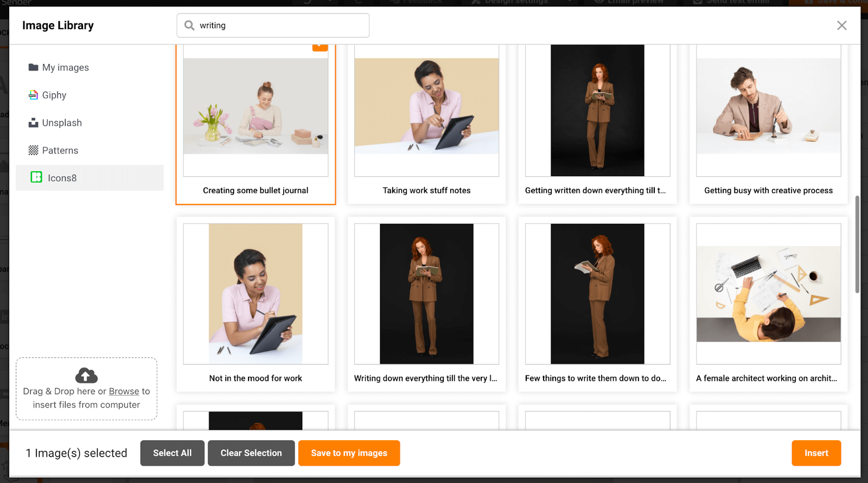Open My images source
This screenshot has height=483, width=868.
(x=90, y=67)
